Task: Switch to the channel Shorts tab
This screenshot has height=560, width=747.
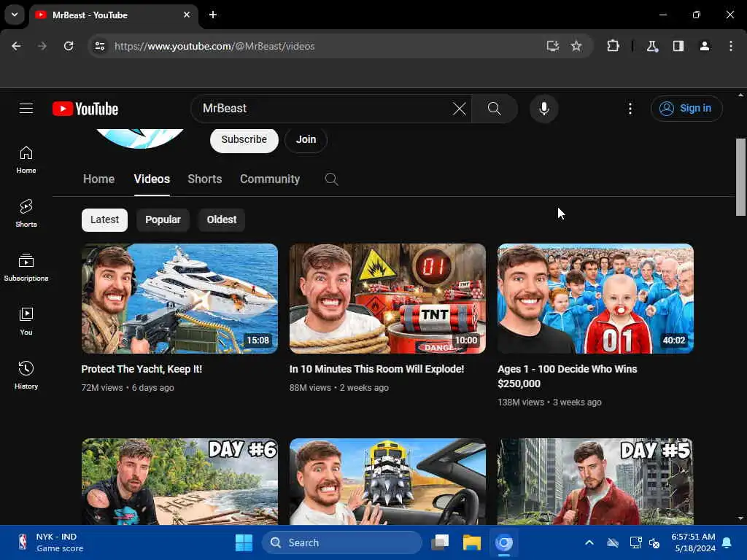Action: tap(205, 179)
